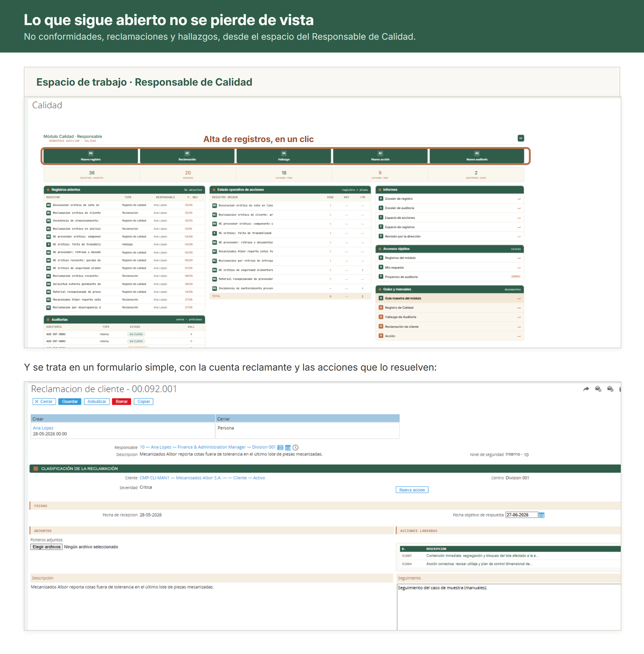Click the LC user avatar badge

521,138
